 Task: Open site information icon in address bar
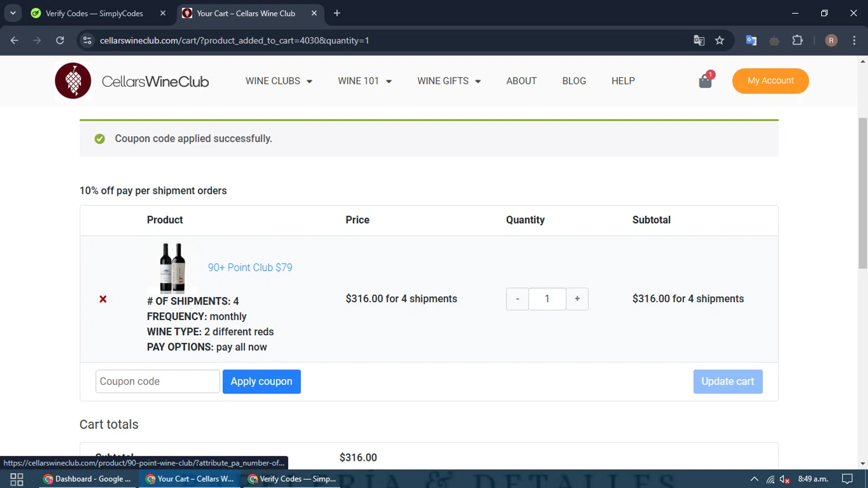click(87, 41)
